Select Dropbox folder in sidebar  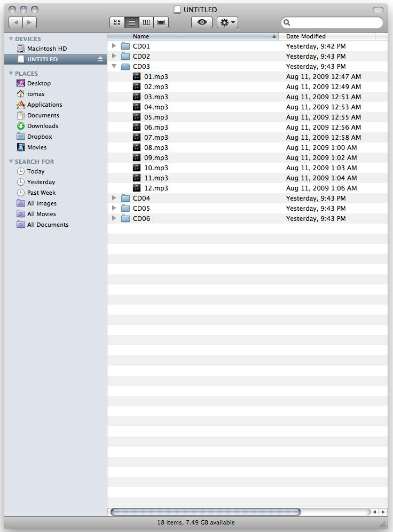pyautogui.click(x=40, y=137)
